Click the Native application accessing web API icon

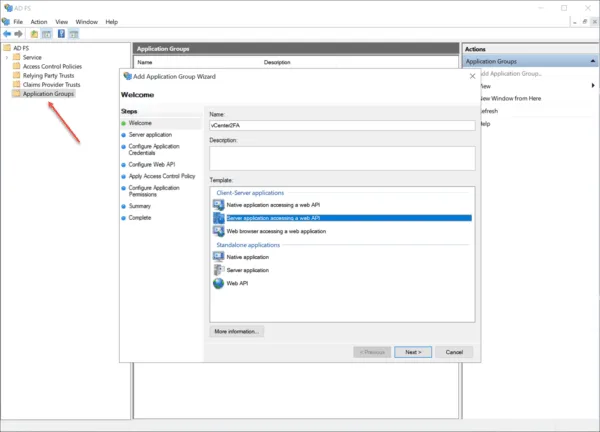218,205
